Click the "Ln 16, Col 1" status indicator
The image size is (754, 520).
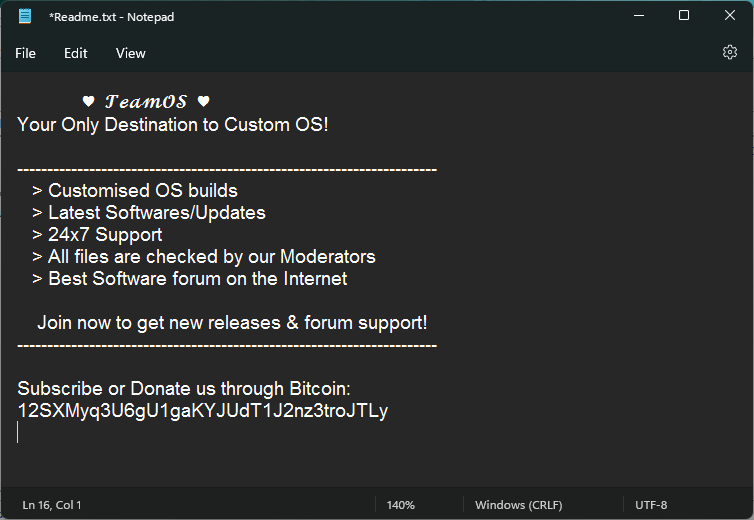click(52, 505)
